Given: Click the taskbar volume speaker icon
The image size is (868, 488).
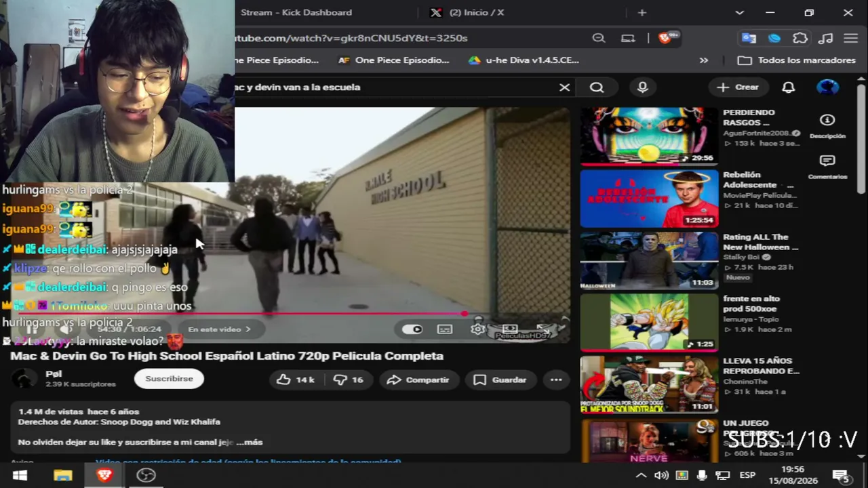Looking at the screenshot, I should click(661, 475).
